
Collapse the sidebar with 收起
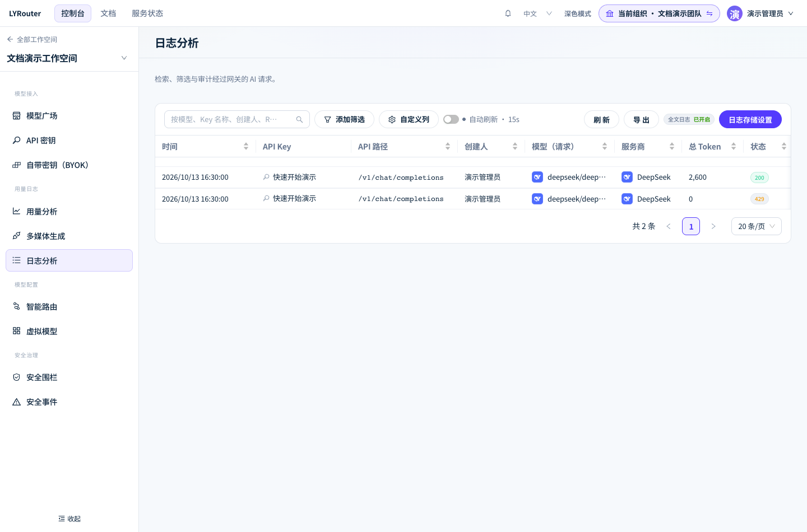(69, 519)
